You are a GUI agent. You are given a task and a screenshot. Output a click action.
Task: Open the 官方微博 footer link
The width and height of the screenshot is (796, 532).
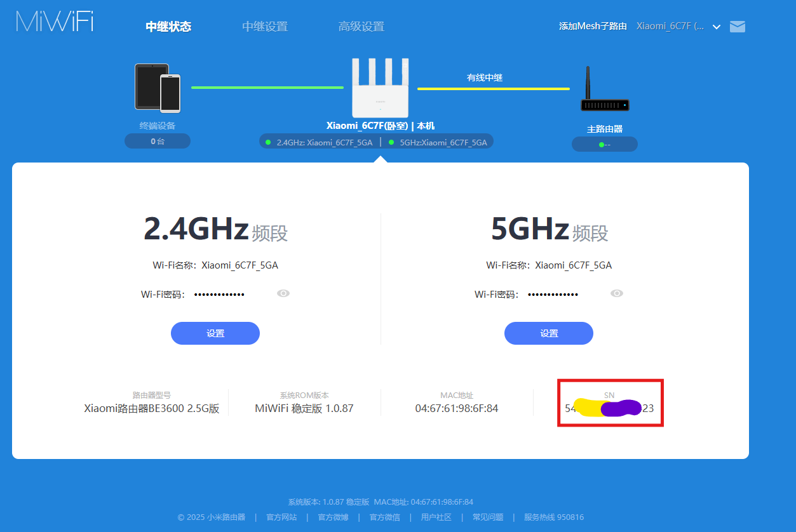334,517
